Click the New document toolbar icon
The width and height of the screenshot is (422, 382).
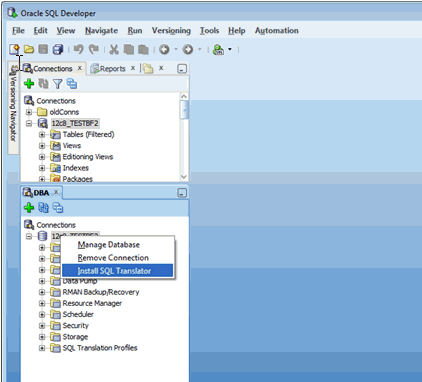coord(14,49)
